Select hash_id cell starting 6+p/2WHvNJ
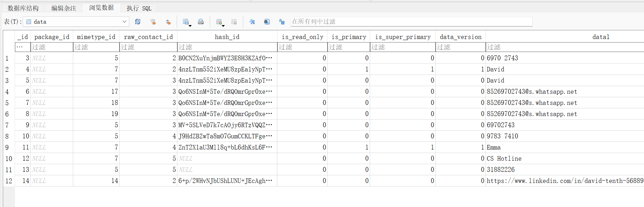 (227, 181)
